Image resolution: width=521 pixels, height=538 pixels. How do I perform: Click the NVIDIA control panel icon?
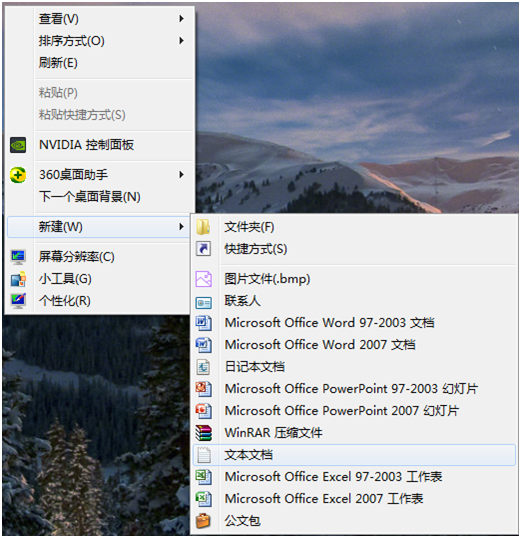coord(18,145)
